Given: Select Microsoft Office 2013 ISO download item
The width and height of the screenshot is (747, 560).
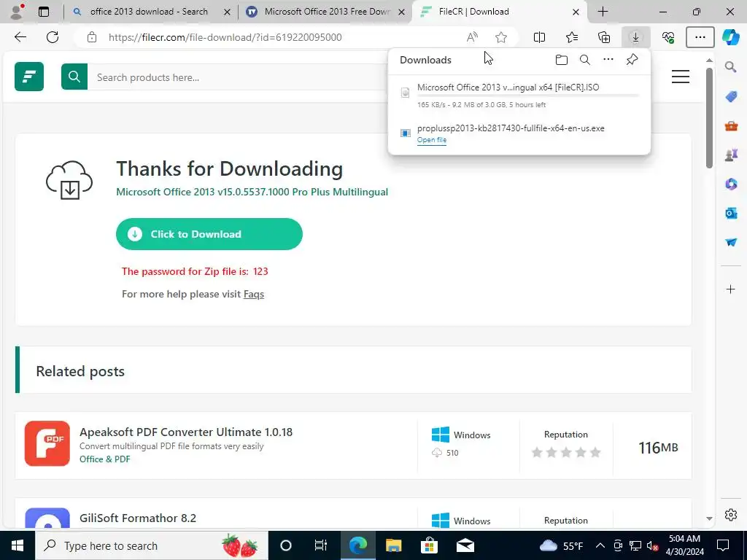Looking at the screenshot, I should [x=519, y=96].
